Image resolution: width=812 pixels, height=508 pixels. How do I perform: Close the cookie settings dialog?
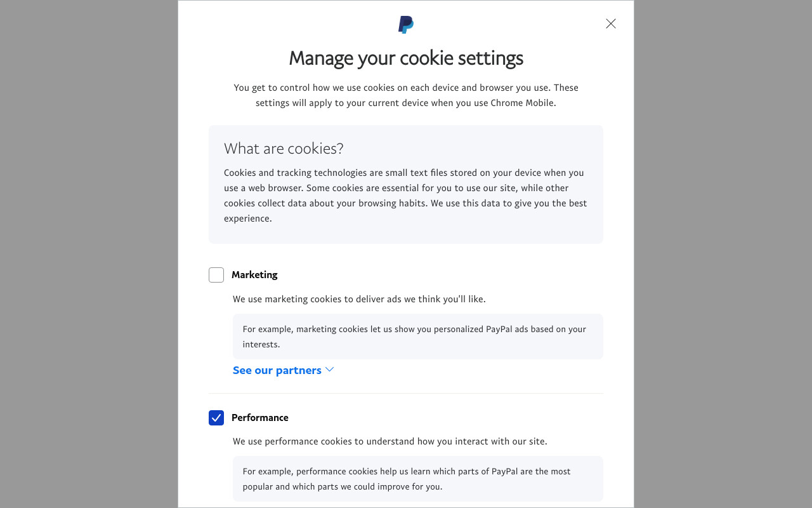pyautogui.click(x=611, y=23)
